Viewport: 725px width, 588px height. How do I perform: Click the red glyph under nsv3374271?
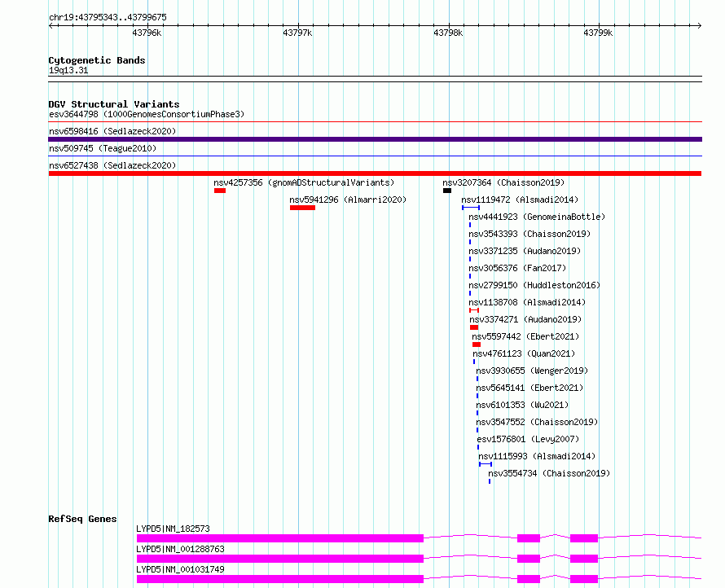(x=474, y=327)
